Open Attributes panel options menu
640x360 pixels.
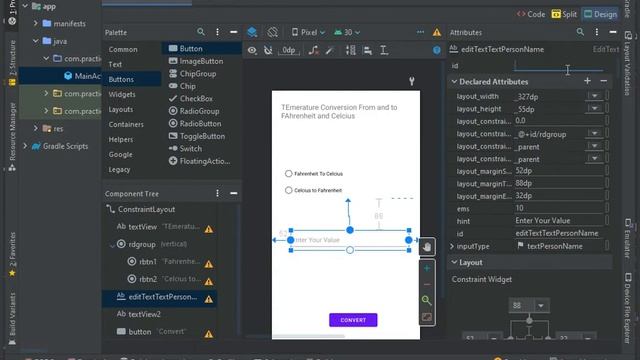596,32
